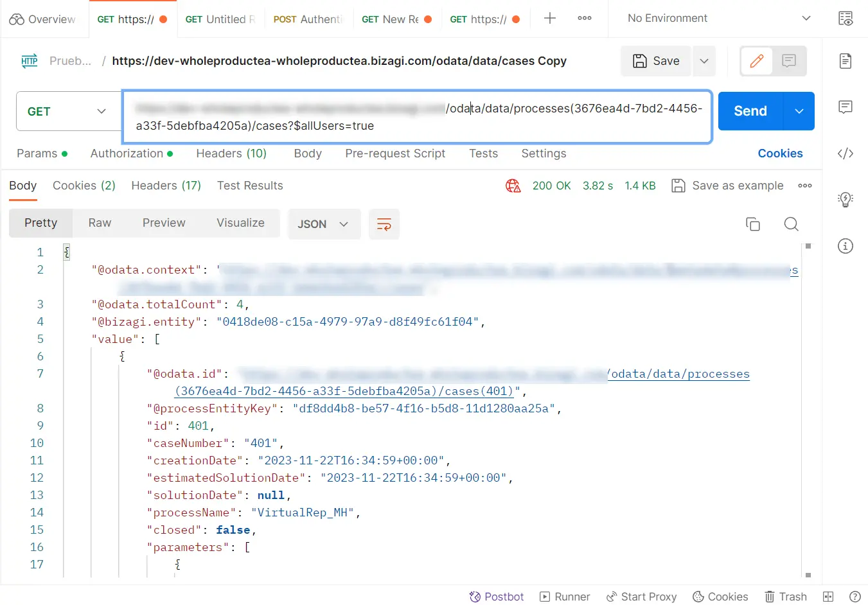Show related requests lightbulb icon
Screen dimensions: 868x605
(846, 200)
